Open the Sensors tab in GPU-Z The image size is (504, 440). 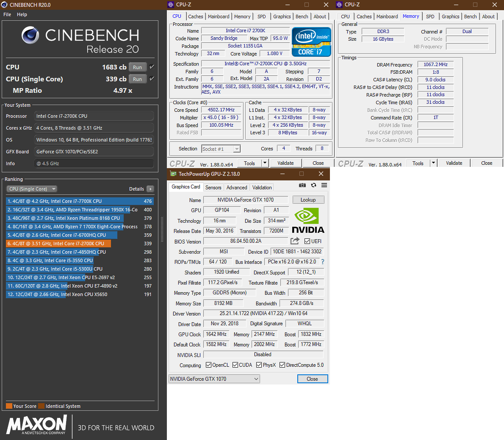pyautogui.click(x=213, y=187)
